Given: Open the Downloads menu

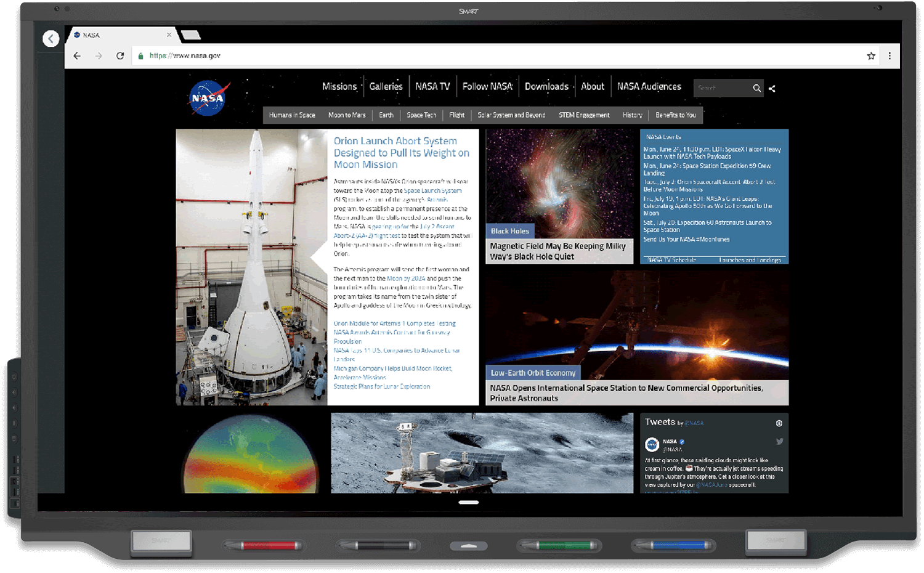Looking at the screenshot, I should click(546, 87).
